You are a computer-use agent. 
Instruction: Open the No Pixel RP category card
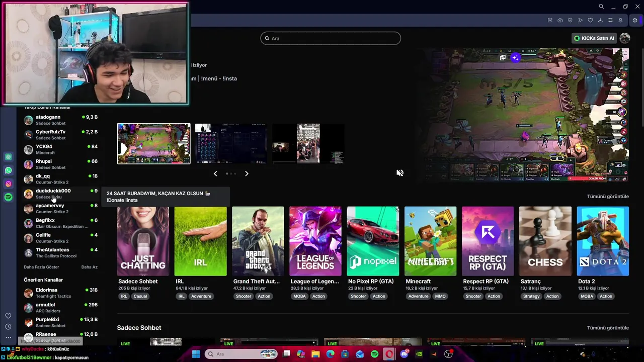pos(373,241)
